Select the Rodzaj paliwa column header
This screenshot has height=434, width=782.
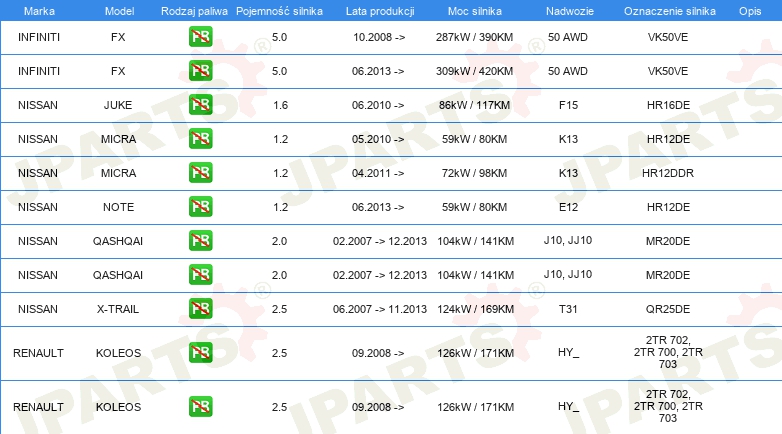(194, 11)
